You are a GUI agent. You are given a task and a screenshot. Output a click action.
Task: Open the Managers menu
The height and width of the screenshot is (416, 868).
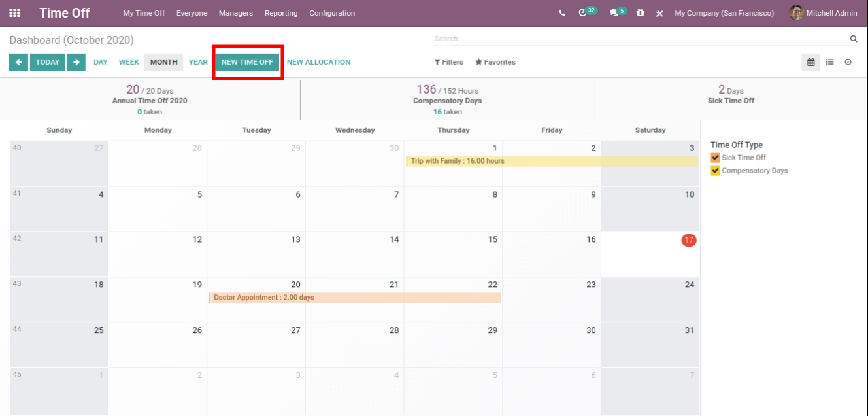[235, 13]
